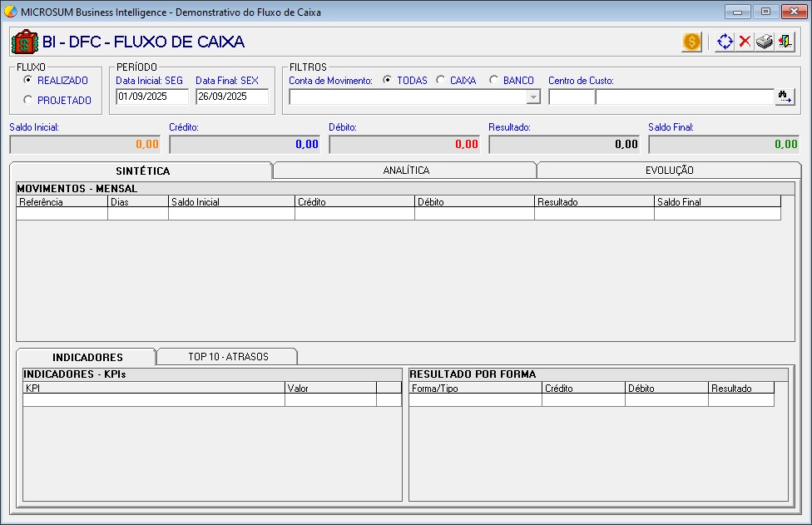Switch to the EVOLUÇÃO tab
Image resolution: width=812 pixels, height=525 pixels.
669,171
